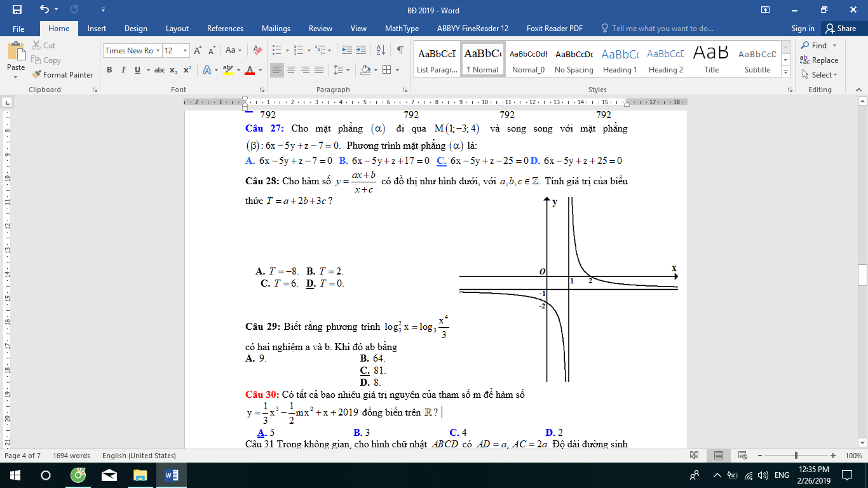
Task: Switch to the Insert tab
Action: click(97, 29)
